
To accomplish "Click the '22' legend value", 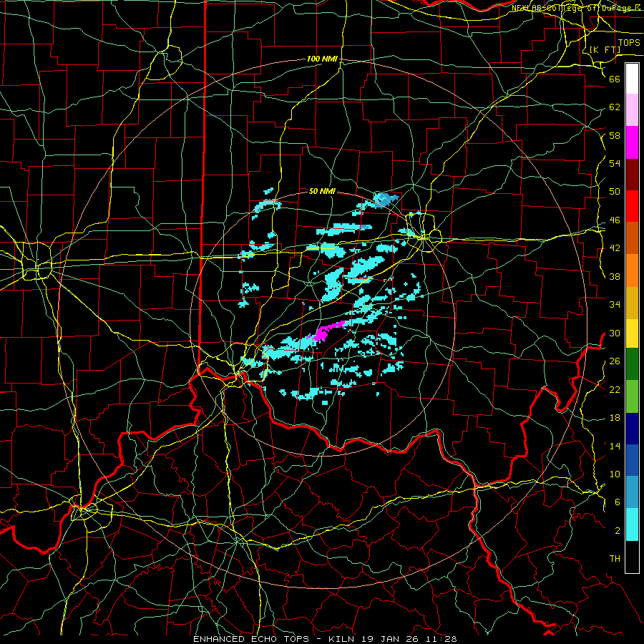I will 615,389.
